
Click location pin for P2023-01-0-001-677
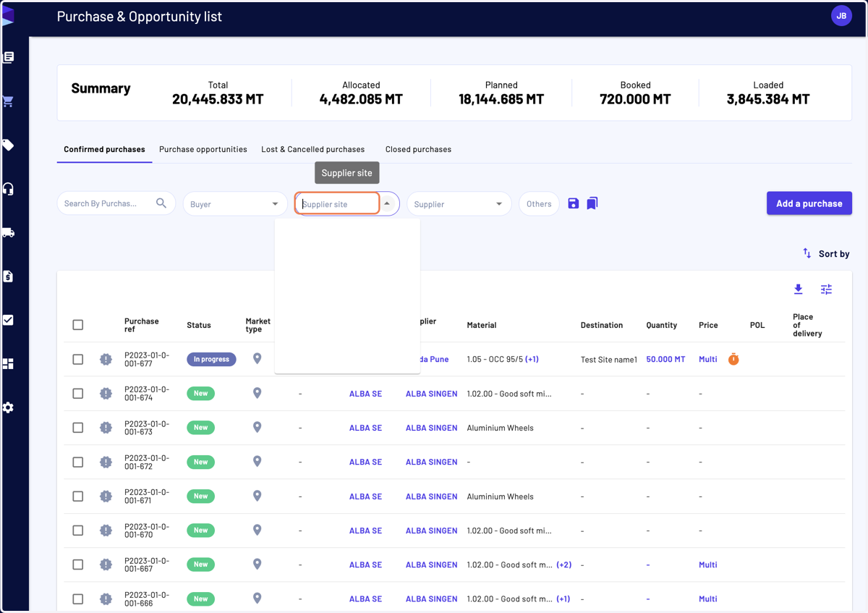coord(257,359)
